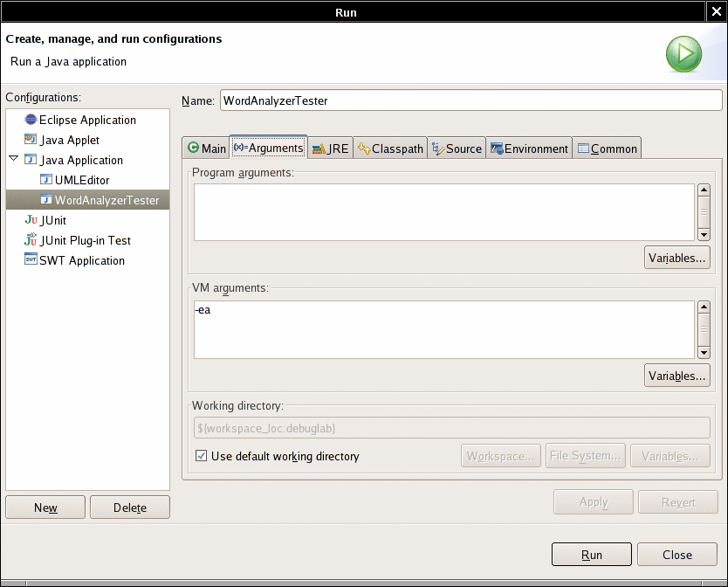Click the UMLEditor launch configuration icon
The image size is (728, 587).
tap(46, 179)
